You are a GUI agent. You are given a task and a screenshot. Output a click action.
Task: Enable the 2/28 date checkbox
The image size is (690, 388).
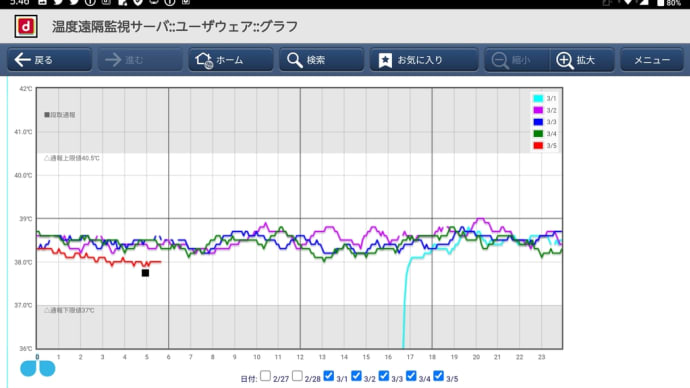[297, 376]
